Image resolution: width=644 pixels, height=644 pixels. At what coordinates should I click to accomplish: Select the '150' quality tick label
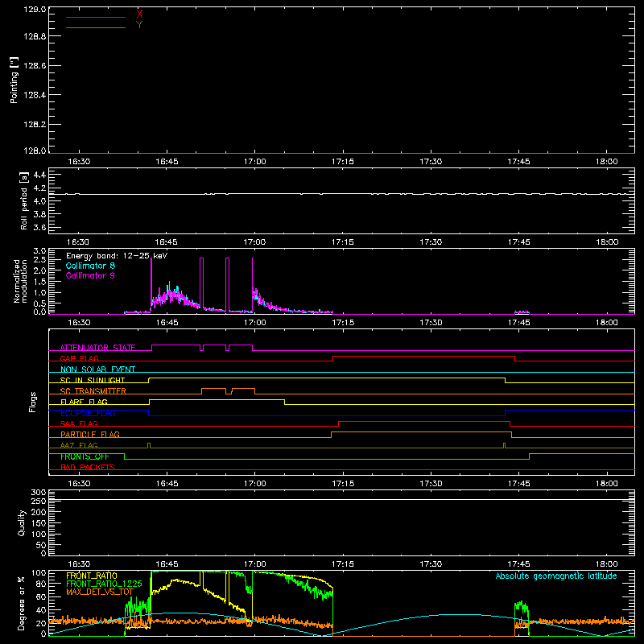pyautogui.click(x=38, y=523)
